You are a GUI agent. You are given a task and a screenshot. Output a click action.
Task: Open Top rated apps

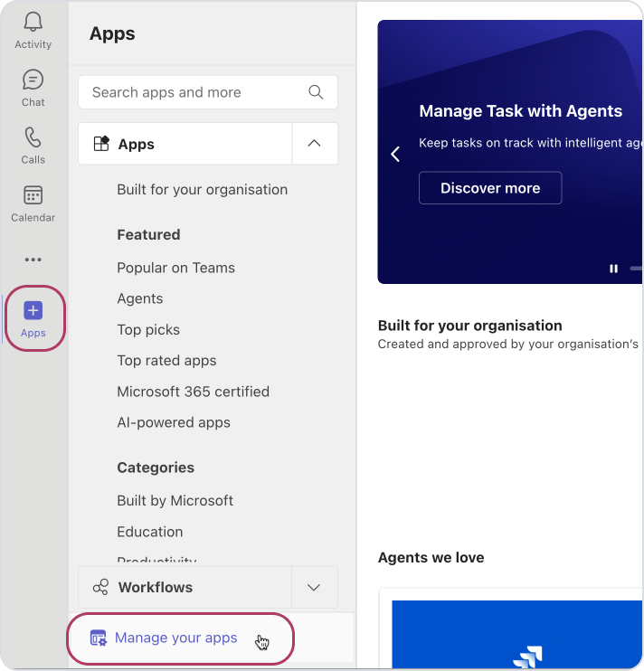pos(167,361)
